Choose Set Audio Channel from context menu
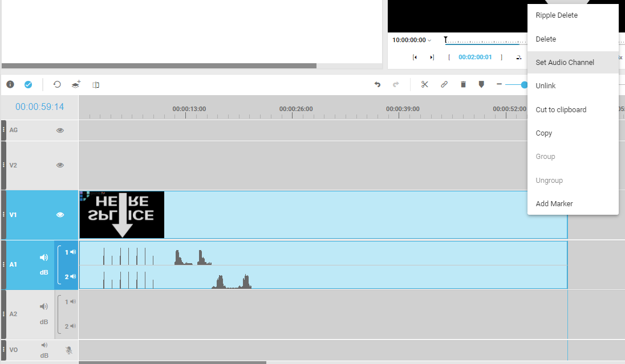This screenshot has height=364, width=625. 565,62
